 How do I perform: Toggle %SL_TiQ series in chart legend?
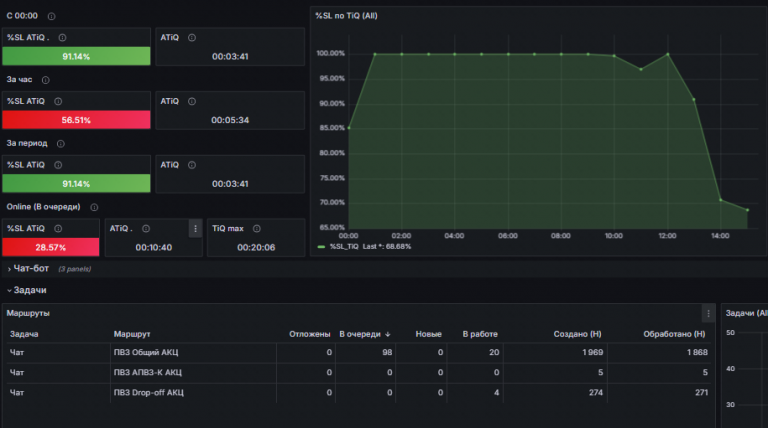(x=344, y=247)
